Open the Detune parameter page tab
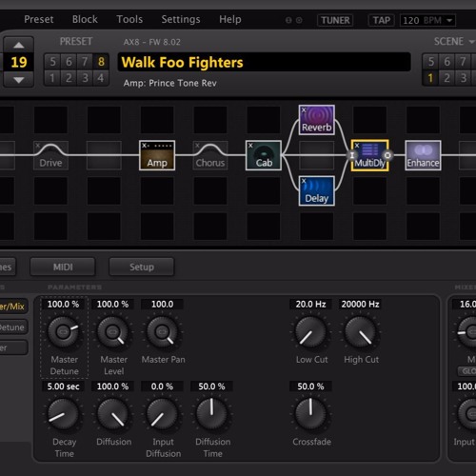The image size is (476, 476). pos(13,327)
